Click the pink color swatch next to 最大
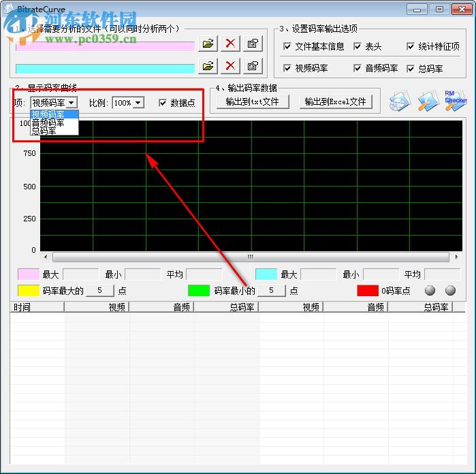Screen dimensions: 476x474 pos(29,274)
